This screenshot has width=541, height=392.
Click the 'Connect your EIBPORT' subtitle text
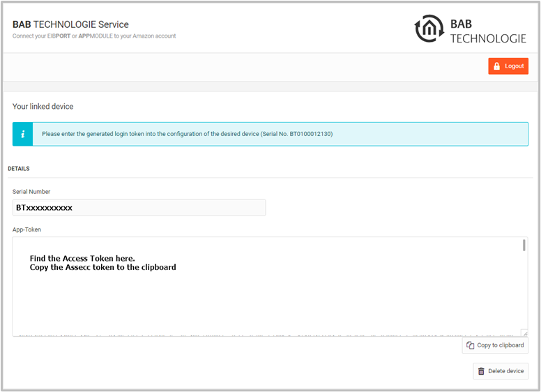(x=94, y=36)
